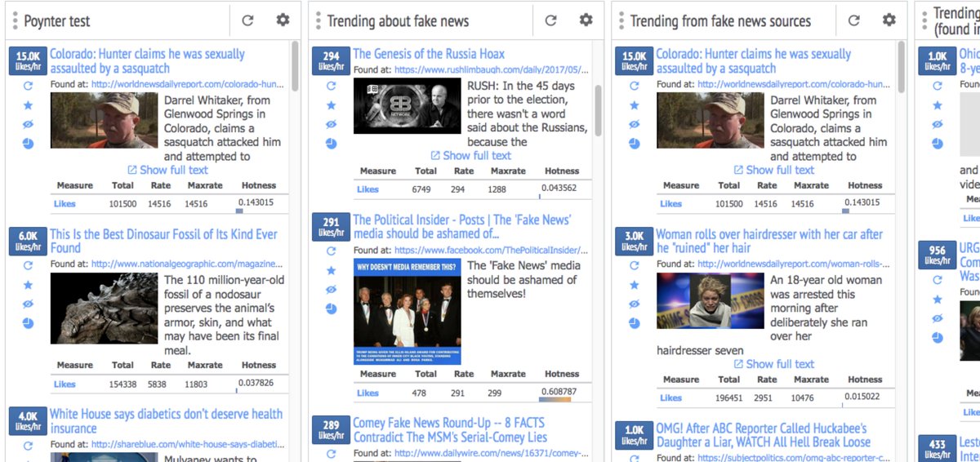Show full text of sasquatch story in Poynter test
Image resolution: width=980 pixels, height=462 pixels.
click(168, 170)
